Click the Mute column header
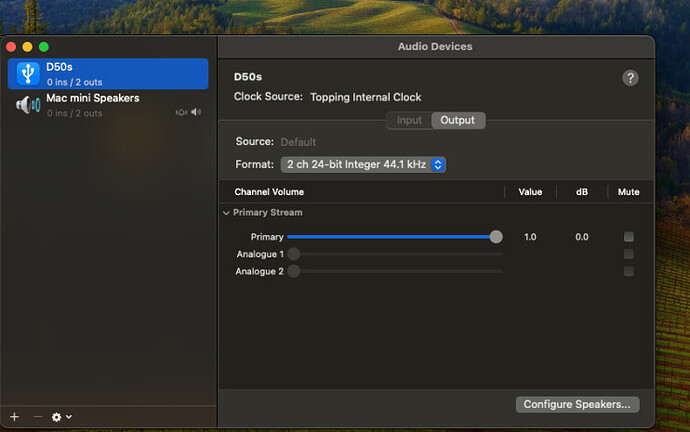The height and width of the screenshot is (432, 690). [628, 192]
